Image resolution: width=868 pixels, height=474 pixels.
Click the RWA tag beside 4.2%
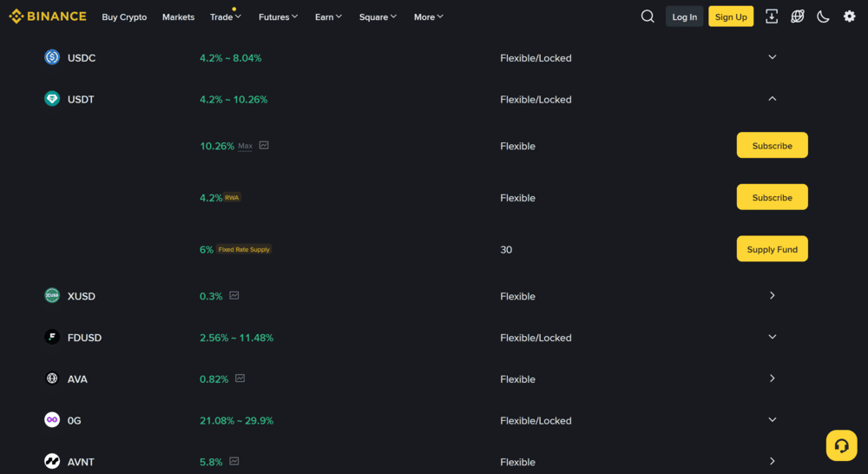click(x=232, y=198)
